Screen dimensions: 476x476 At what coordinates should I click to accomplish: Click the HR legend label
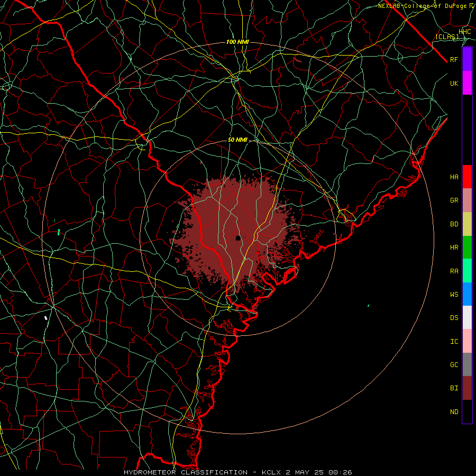click(454, 248)
